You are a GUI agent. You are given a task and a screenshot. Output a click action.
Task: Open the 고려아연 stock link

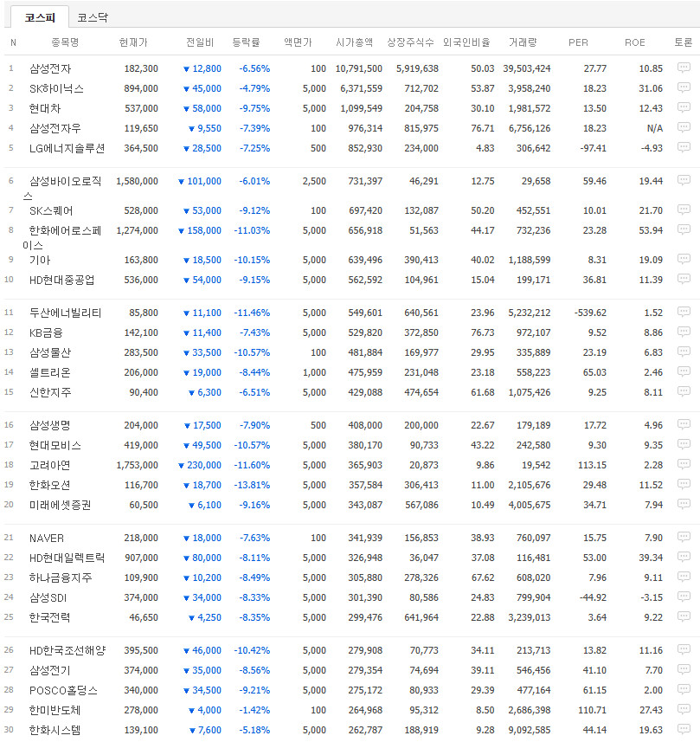coord(49,465)
